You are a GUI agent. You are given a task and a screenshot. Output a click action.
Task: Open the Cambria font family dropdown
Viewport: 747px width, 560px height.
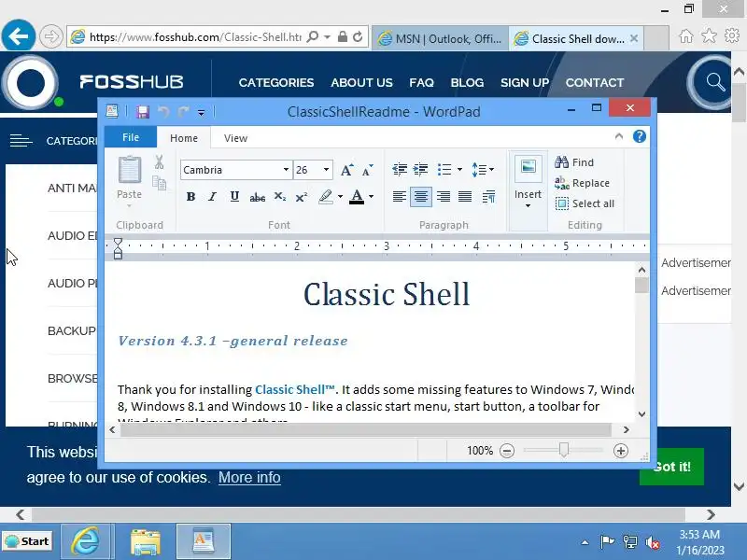click(x=286, y=170)
